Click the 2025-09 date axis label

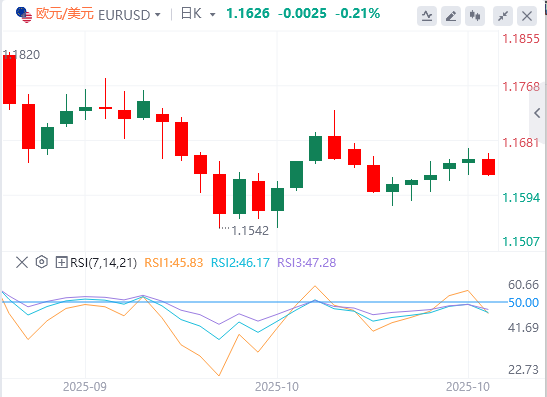tap(85, 387)
